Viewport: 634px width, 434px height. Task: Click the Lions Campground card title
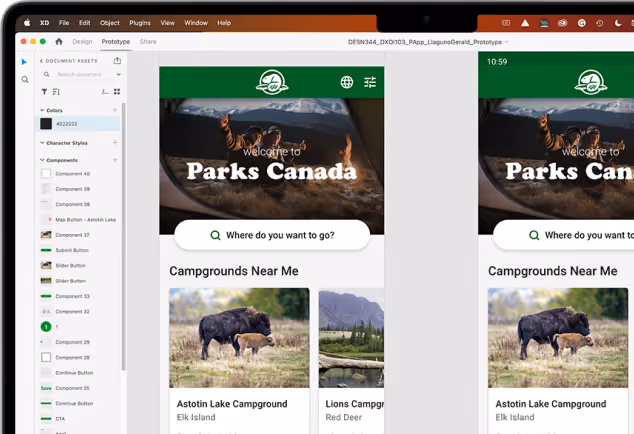[355, 404]
